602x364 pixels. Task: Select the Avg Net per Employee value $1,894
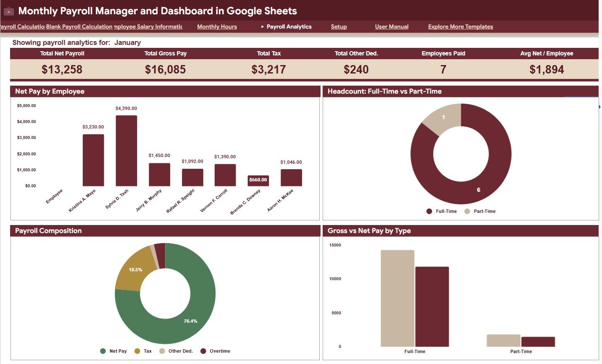point(547,69)
